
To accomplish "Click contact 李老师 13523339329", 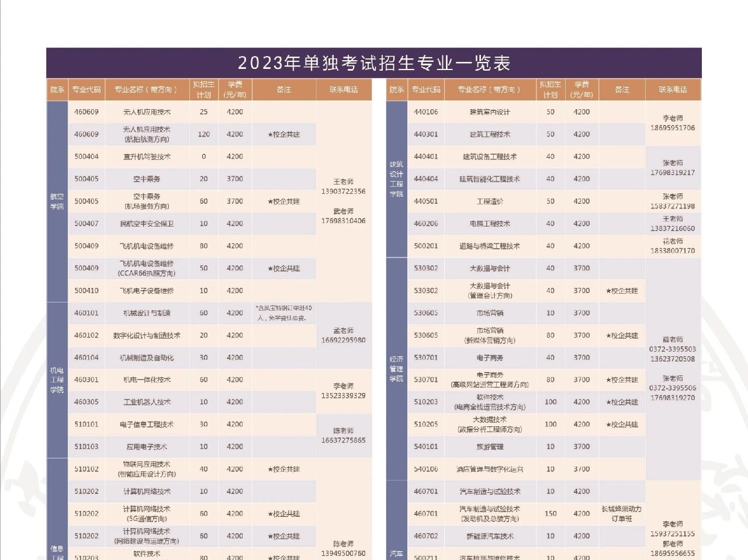I will pyautogui.click(x=344, y=391).
